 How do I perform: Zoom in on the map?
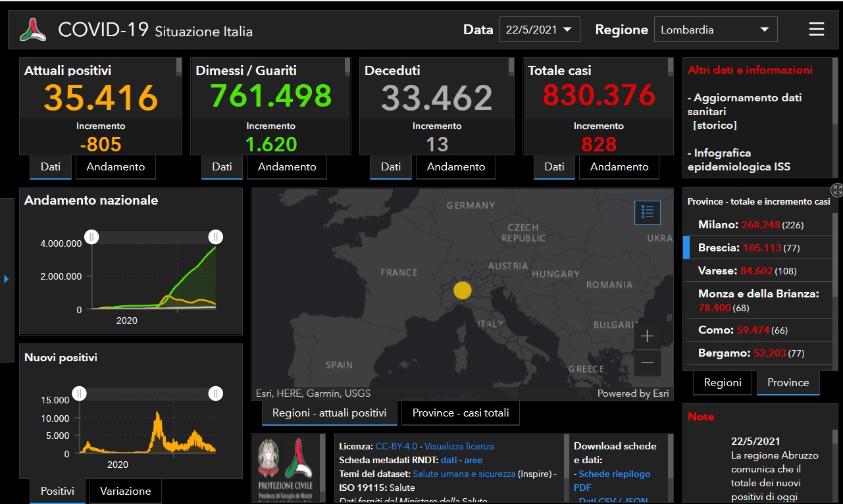(x=647, y=336)
